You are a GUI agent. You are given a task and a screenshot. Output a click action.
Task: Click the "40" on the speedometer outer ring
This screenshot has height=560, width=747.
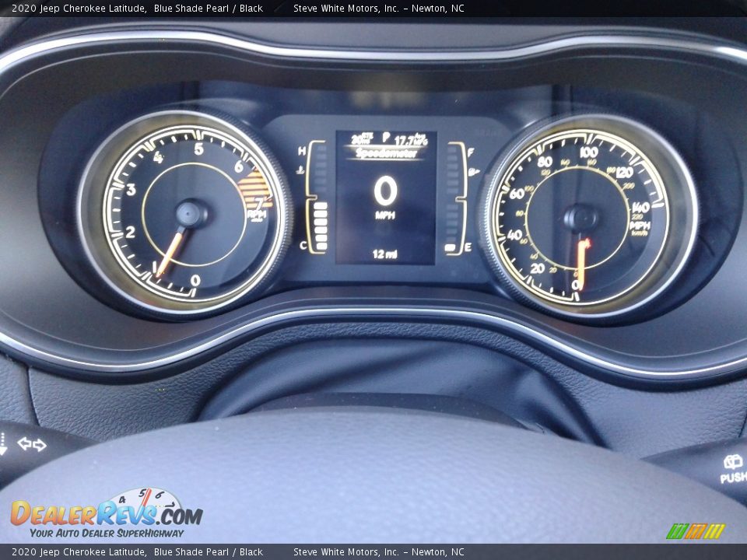point(514,235)
